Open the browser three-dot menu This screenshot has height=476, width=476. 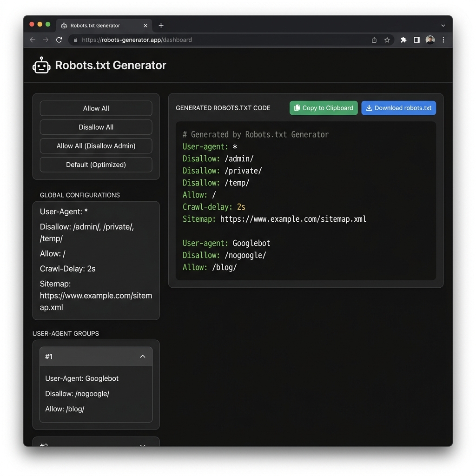click(x=443, y=40)
